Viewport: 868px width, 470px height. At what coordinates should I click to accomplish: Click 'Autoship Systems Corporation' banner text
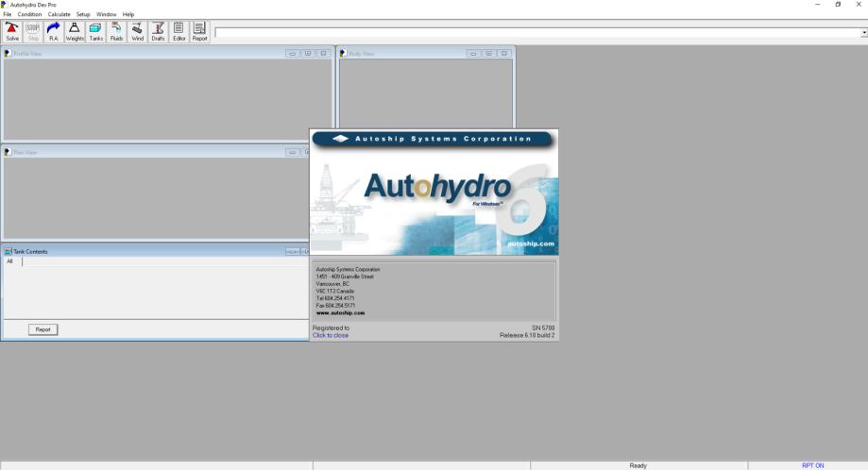click(x=443, y=139)
